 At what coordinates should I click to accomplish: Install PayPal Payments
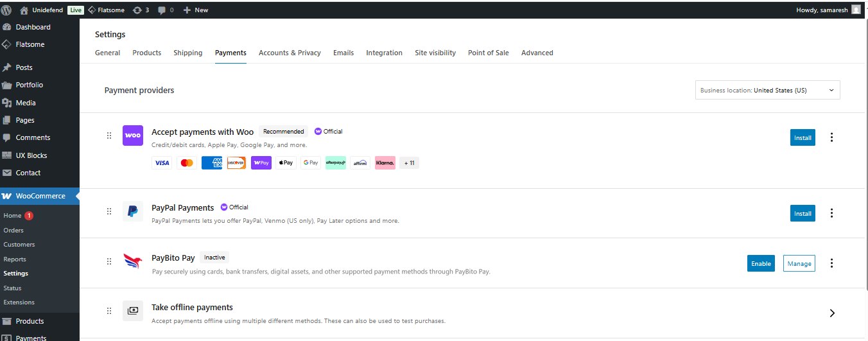803,213
